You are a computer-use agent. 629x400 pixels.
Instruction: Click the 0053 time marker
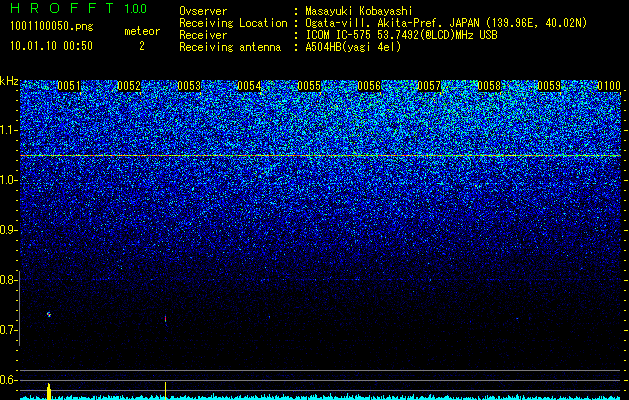tap(189, 86)
